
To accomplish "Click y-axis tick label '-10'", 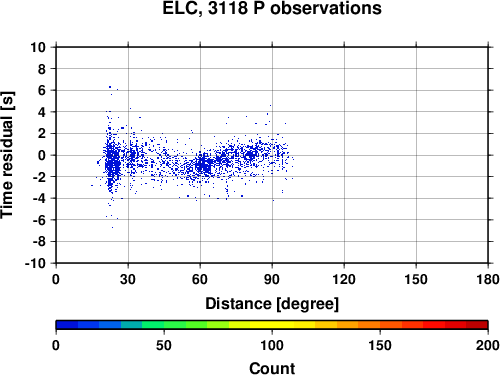I will pos(35,264).
